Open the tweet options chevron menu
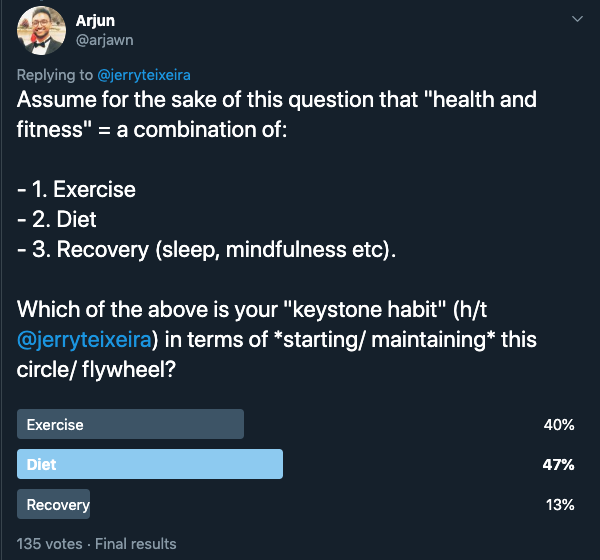 coord(576,20)
